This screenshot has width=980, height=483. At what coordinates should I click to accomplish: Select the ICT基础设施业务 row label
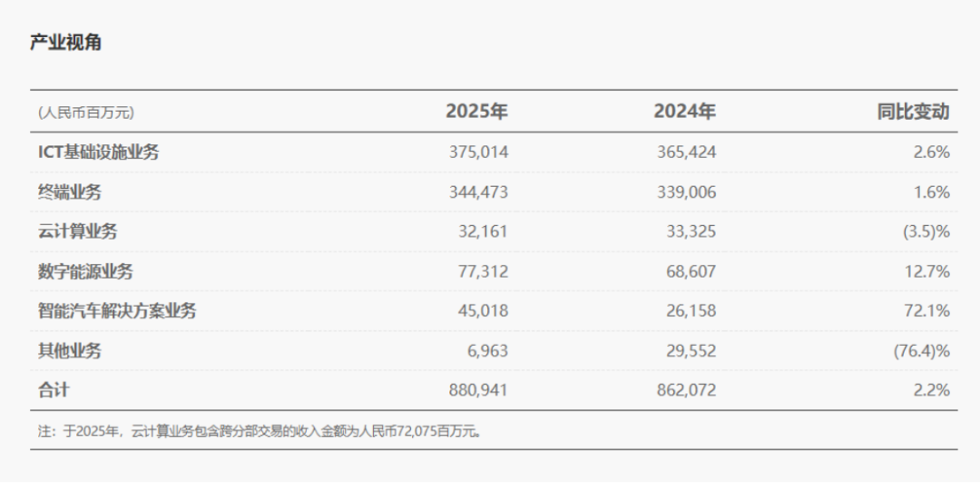[98, 152]
